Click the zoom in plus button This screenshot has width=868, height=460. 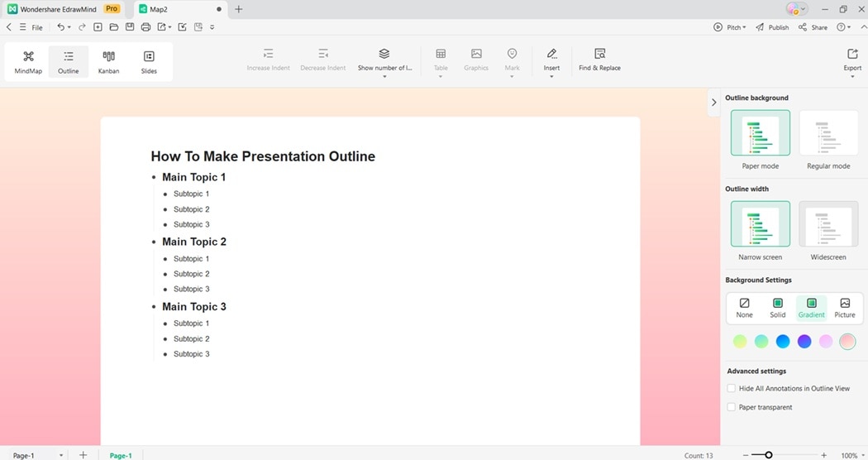tap(823, 455)
